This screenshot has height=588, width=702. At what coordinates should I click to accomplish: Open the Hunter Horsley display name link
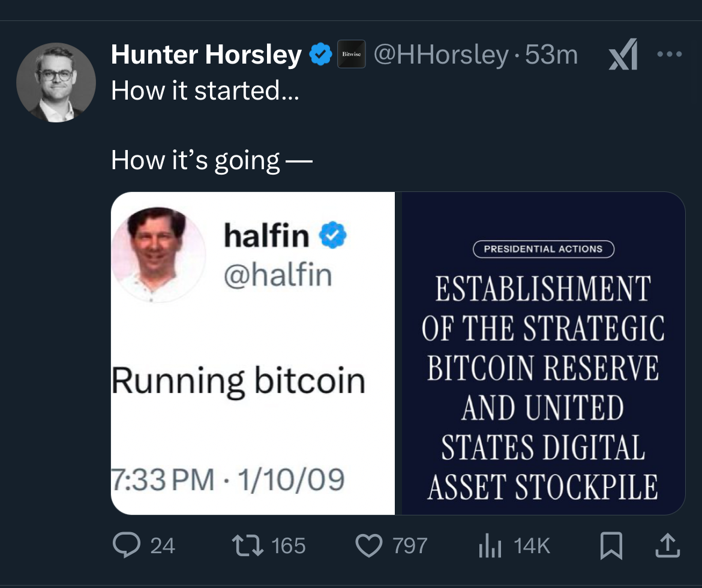[x=206, y=55]
